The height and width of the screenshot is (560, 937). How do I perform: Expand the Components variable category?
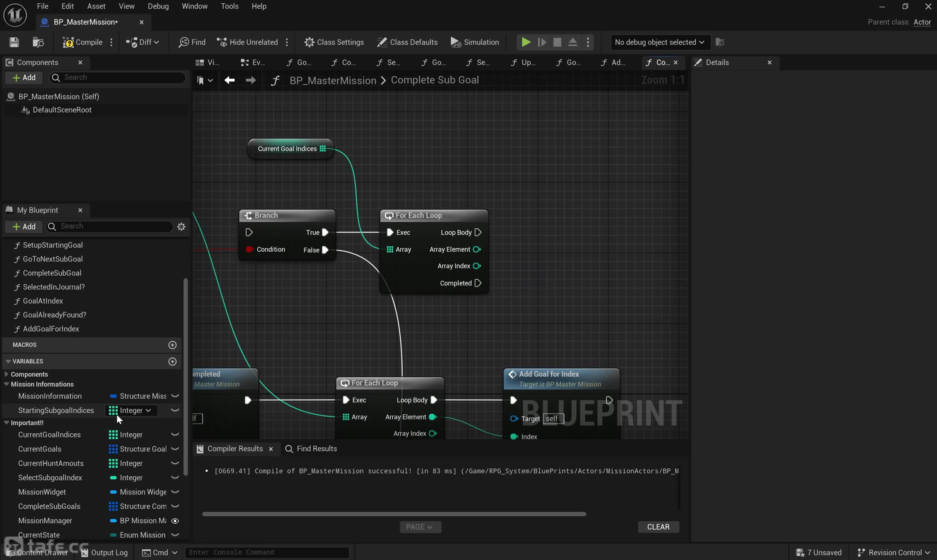(7, 374)
